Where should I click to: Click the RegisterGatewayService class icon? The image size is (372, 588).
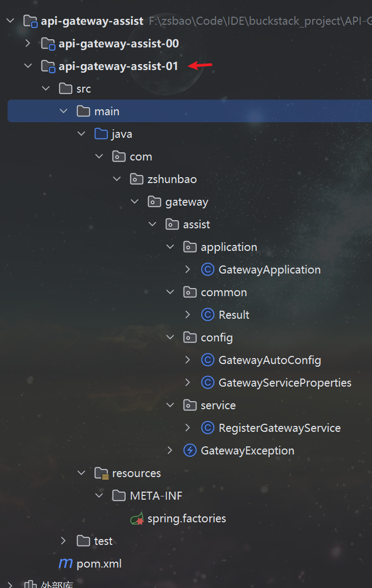click(x=207, y=428)
